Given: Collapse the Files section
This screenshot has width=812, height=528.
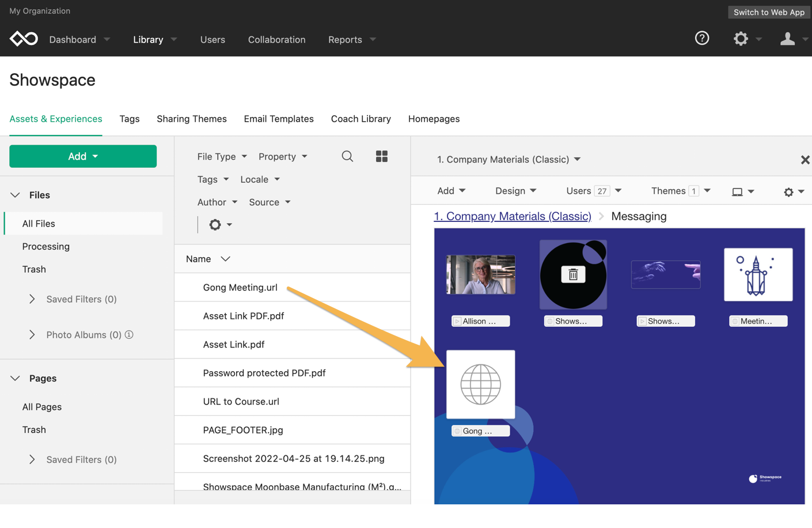Looking at the screenshot, I should [16, 195].
